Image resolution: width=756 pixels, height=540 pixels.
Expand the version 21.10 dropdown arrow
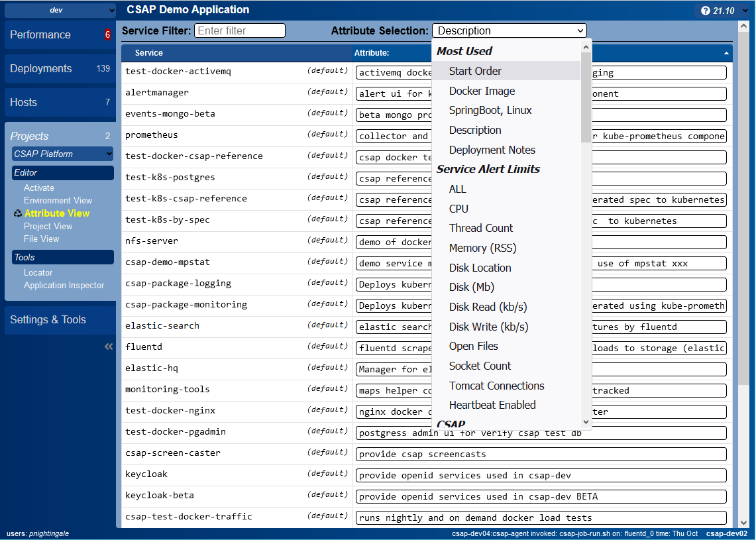click(x=745, y=11)
